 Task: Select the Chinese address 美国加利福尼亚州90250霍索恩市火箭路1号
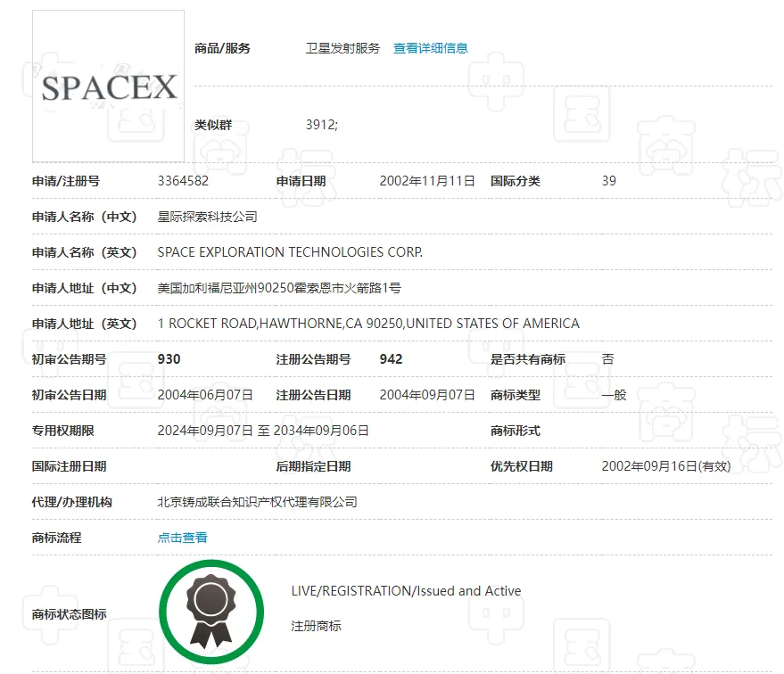[x=279, y=288]
